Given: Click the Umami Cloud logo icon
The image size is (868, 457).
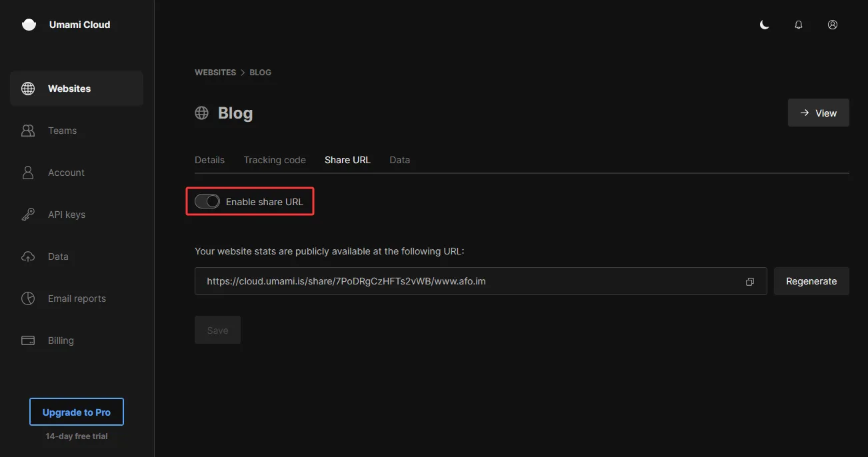Looking at the screenshot, I should pos(29,25).
